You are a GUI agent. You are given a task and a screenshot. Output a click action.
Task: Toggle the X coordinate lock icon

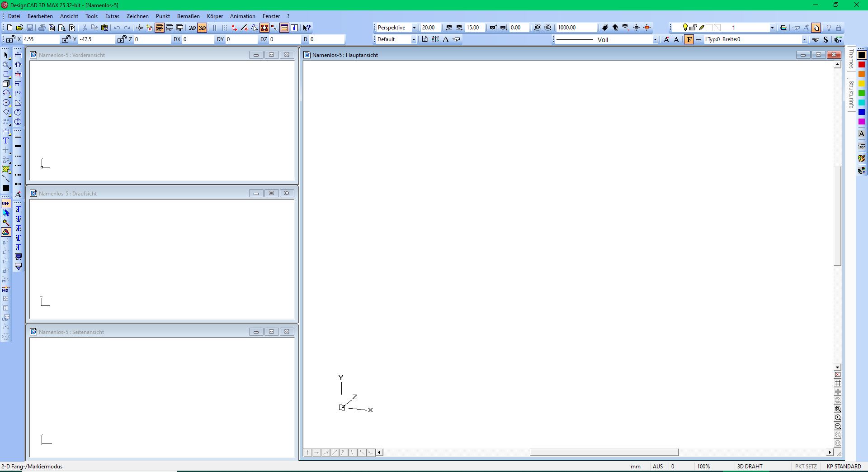pos(10,39)
